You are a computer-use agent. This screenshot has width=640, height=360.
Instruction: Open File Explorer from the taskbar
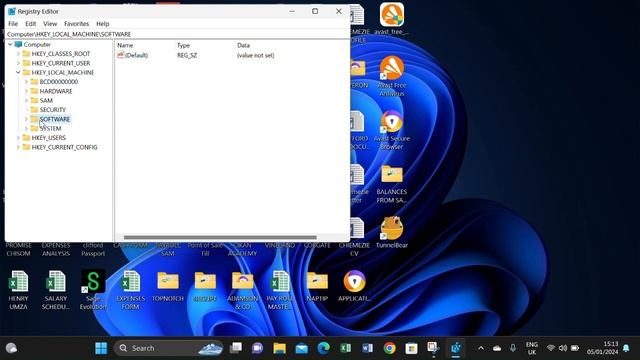click(x=280, y=348)
